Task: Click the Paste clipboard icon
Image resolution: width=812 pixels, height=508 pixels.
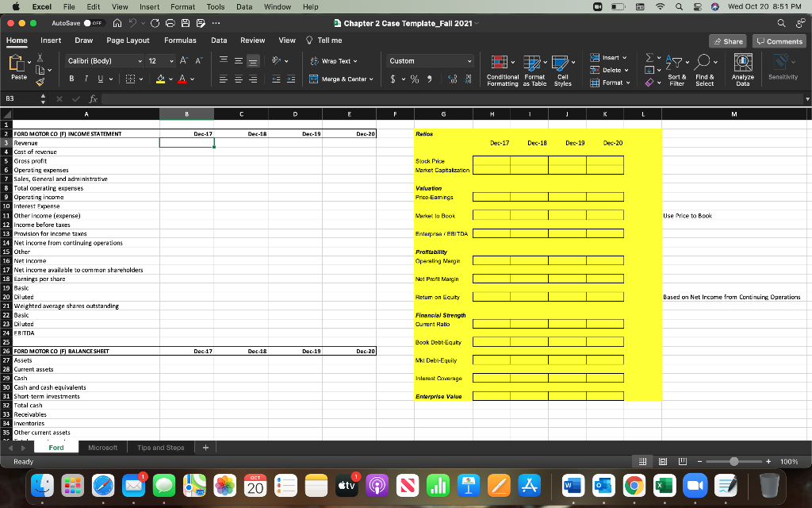Action: (x=17, y=63)
